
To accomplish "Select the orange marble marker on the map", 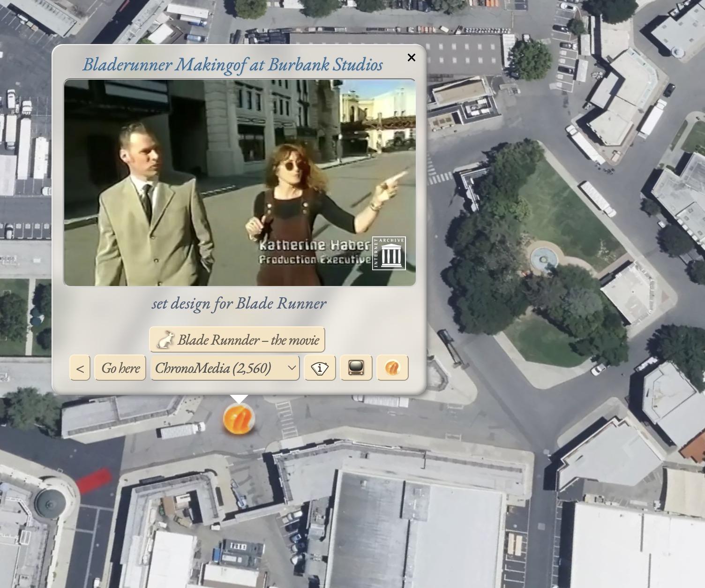I will click(239, 419).
